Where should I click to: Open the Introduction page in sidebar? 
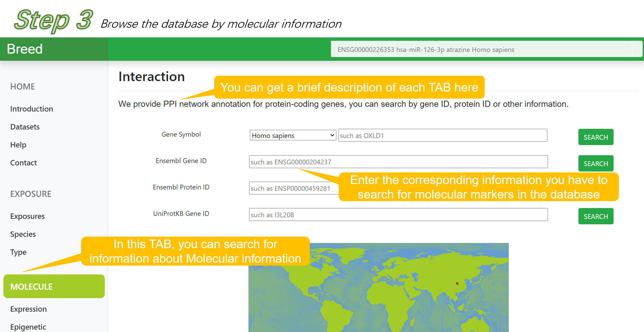pyautogui.click(x=32, y=109)
